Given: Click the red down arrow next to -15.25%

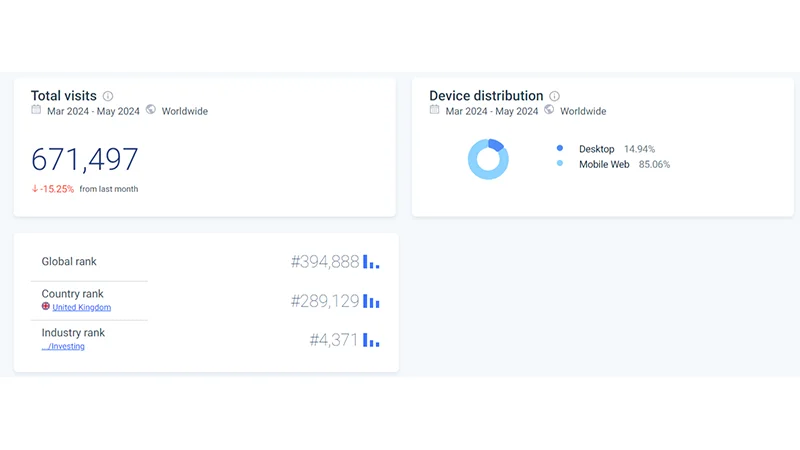Looking at the screenshot, I should point(35,189).
